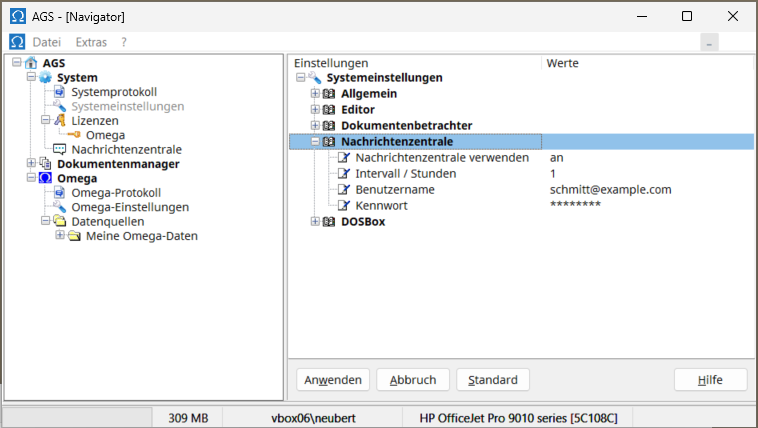
Task: Click the Omega-Protokoll icon
Action: [x=60, y=193]
